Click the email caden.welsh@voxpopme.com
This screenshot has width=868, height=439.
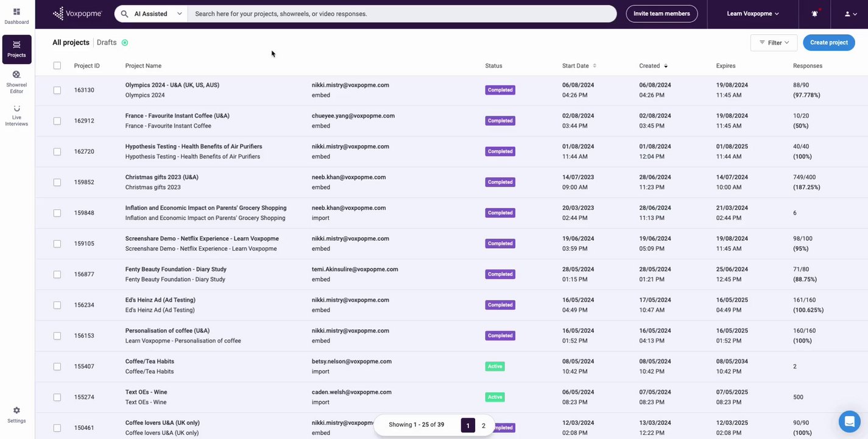[x=351, y=392]
